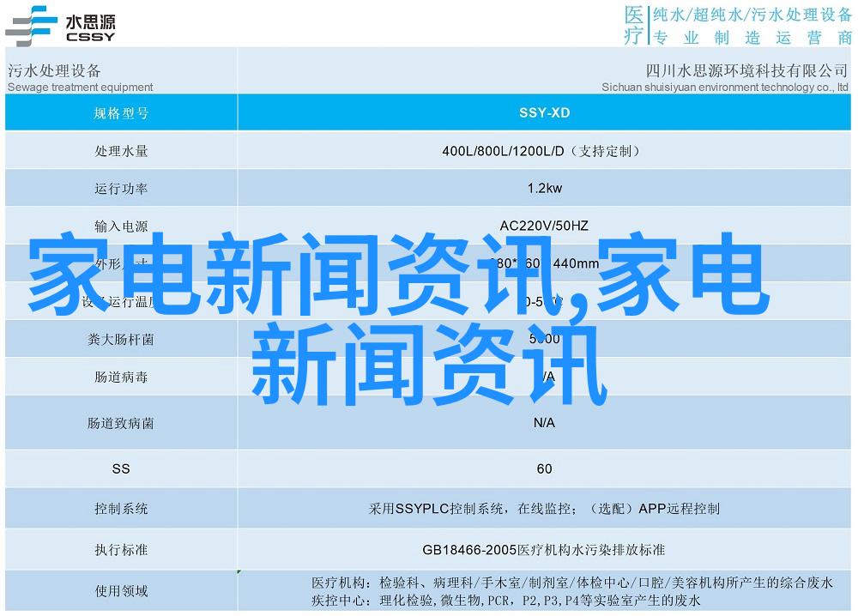Click the SSY-XD model header cell
The width and height of the screenshot is (858, 616).
click(545, 112)
